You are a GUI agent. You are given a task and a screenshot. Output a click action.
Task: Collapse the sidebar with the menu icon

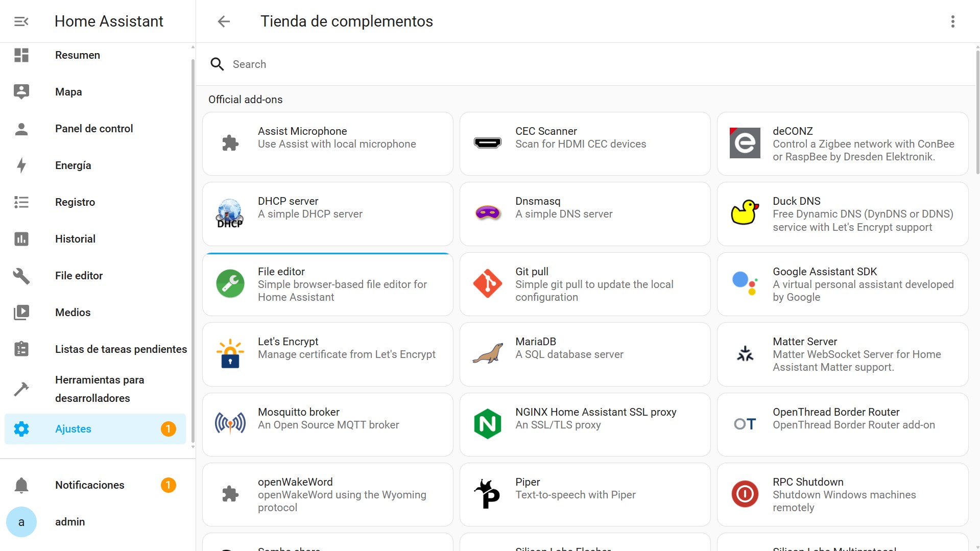pyautogui.click(x=21, y=21)
